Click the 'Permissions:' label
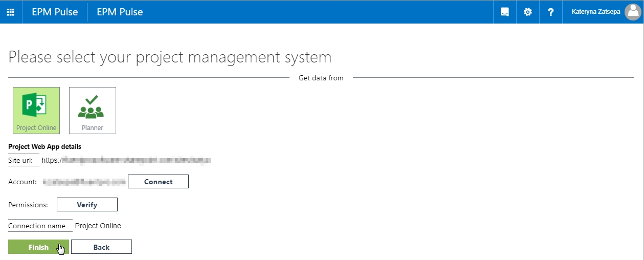 click(28, 205)
